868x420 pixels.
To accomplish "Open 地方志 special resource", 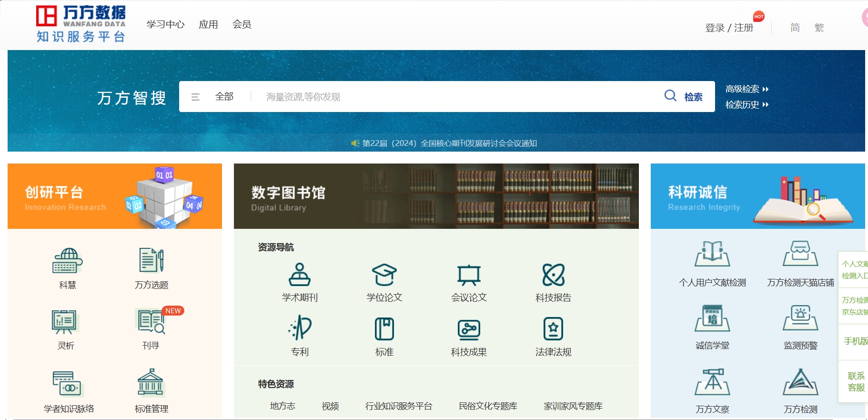I will 283,406.
